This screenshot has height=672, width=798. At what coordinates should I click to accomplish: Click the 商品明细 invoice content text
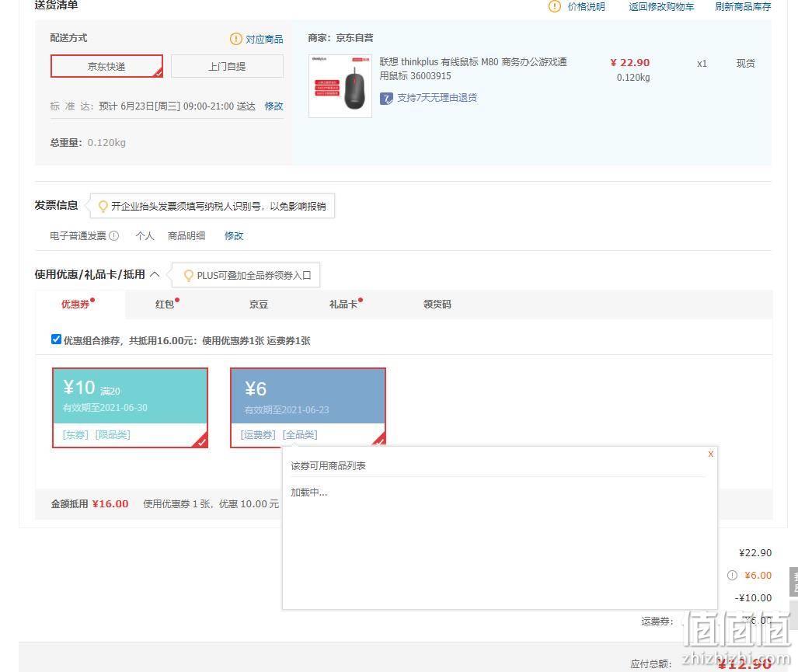pos(186,235)
